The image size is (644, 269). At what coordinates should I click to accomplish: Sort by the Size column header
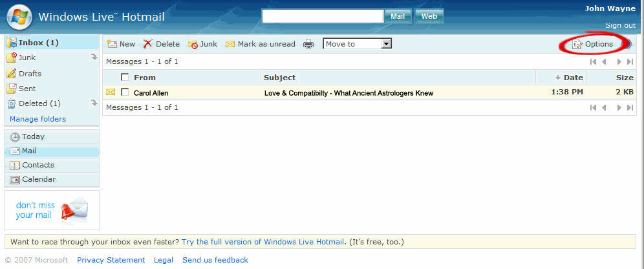point(625,78)
